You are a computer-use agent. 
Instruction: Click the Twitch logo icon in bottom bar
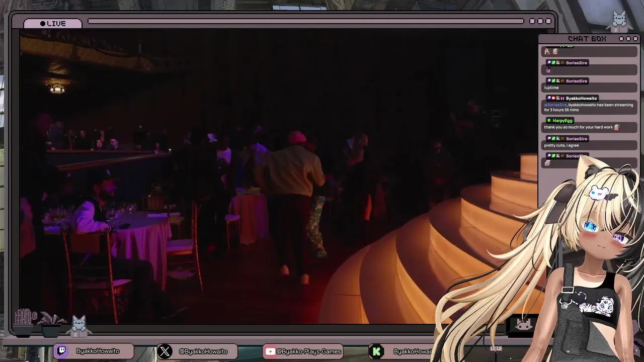click(x=62, y=351)
